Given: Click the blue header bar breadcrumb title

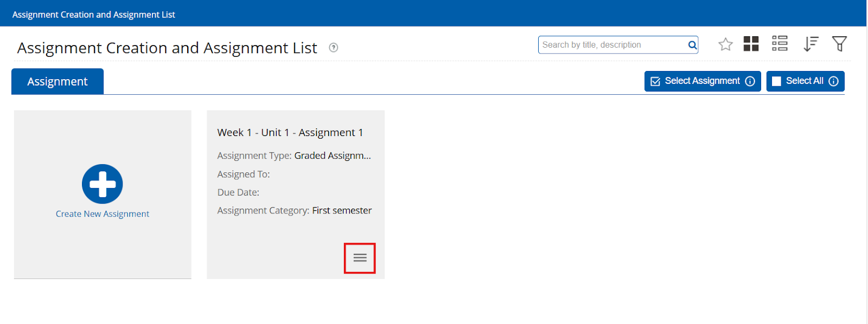Looking at the screenshot, I should coord(94,15).
